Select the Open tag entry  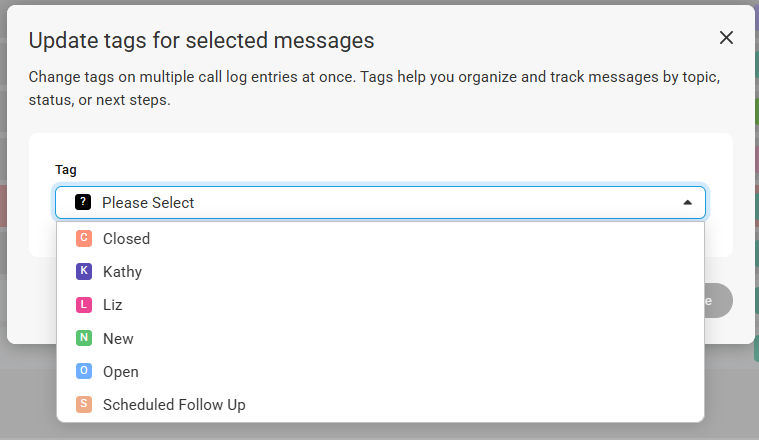coord(380,371)
